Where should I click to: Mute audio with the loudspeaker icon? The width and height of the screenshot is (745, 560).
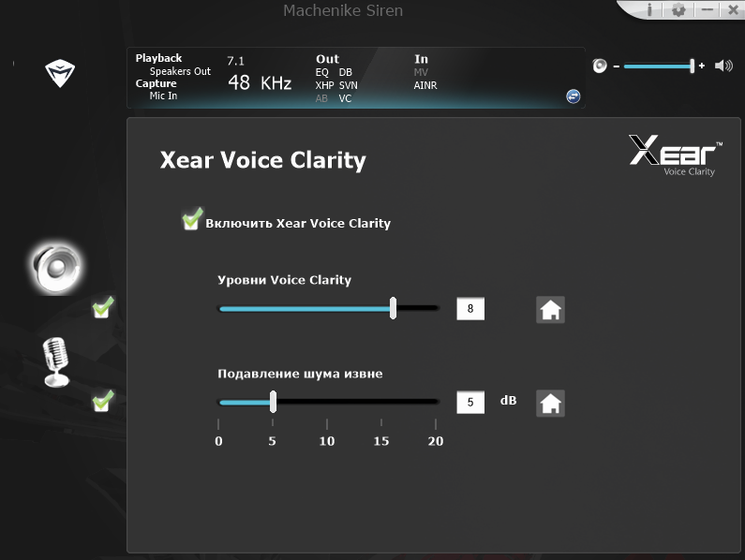tap(723, 66)
